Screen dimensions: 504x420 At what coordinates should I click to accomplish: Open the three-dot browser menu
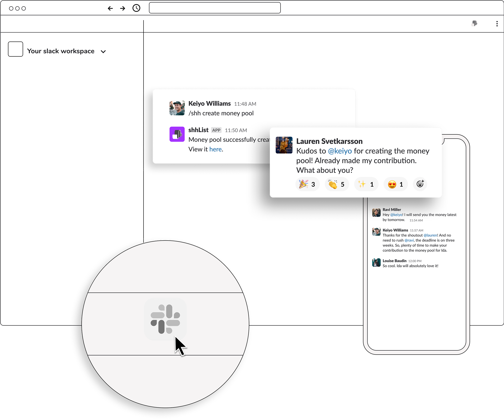[497, 23]
